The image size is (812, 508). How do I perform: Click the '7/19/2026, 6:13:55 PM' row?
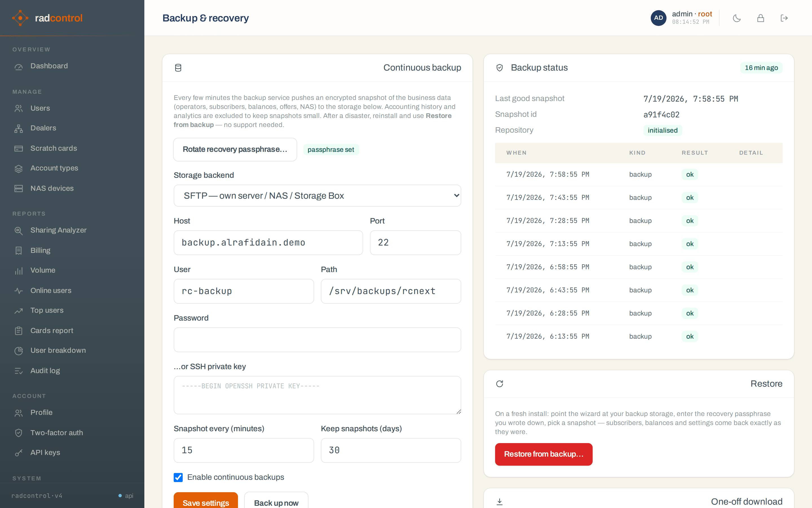click(x=639, y=336)
